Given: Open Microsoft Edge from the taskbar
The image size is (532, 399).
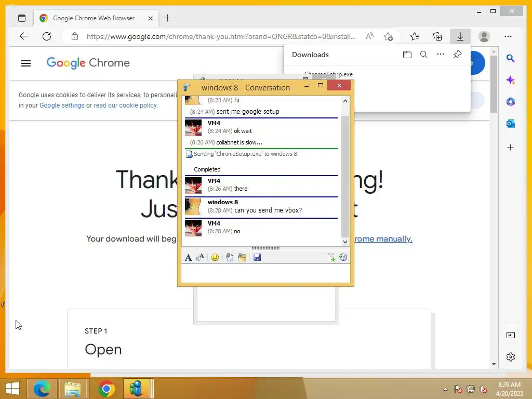Looking at the screenshot, I should pos(42,389).
